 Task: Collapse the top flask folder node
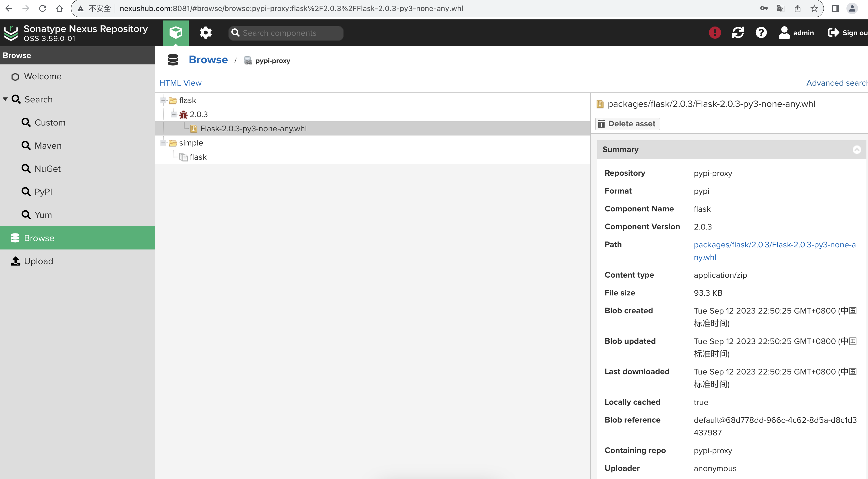(x=164, y=100)
